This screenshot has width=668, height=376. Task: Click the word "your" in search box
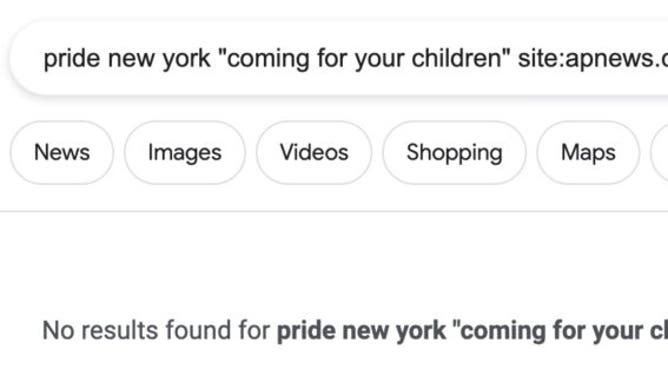(380, 60)
